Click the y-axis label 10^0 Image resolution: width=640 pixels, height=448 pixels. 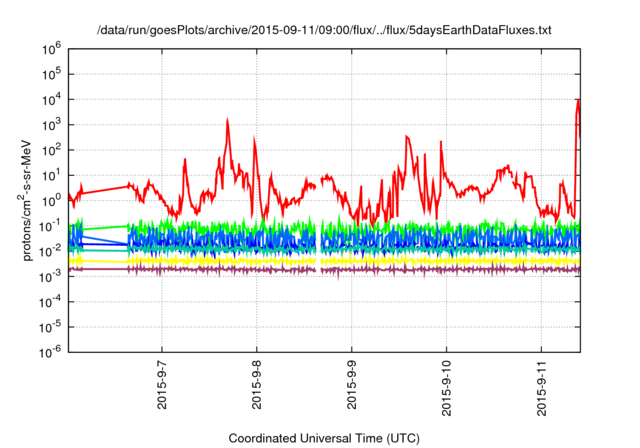click(51, 201)
